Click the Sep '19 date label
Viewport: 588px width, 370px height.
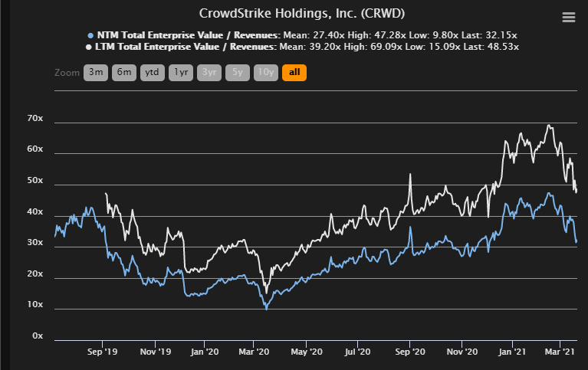click(x=103, y=352)
